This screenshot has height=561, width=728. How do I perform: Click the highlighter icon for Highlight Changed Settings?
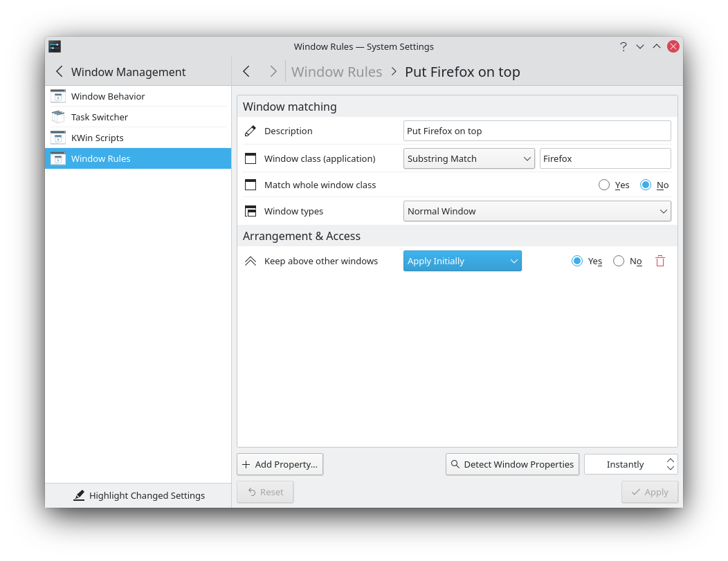pos(79,495)
